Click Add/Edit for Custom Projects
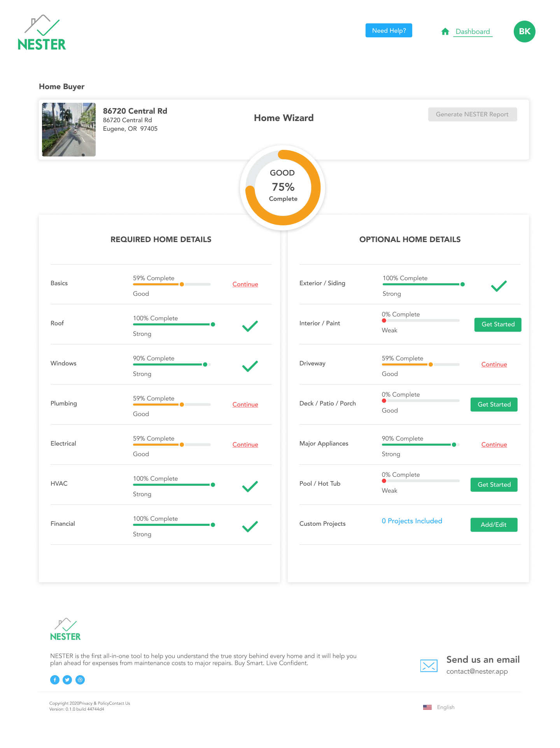The width and height of the screenshot is (560, 748). [x=494, y=525]
